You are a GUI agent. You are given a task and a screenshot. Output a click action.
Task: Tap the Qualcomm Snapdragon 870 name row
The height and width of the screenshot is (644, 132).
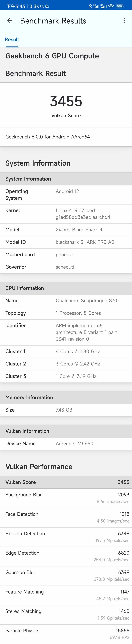tap(66, 301)
